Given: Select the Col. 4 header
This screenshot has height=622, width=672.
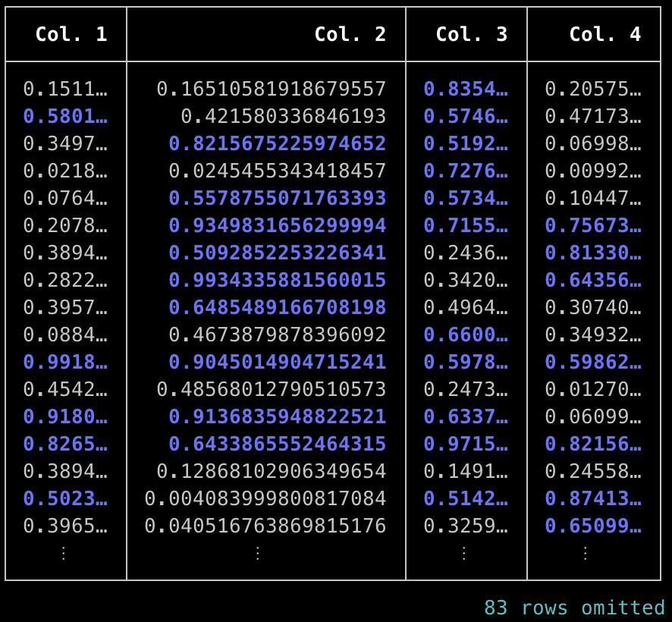Looking at the screenshot, I should (x=605, y=34).
